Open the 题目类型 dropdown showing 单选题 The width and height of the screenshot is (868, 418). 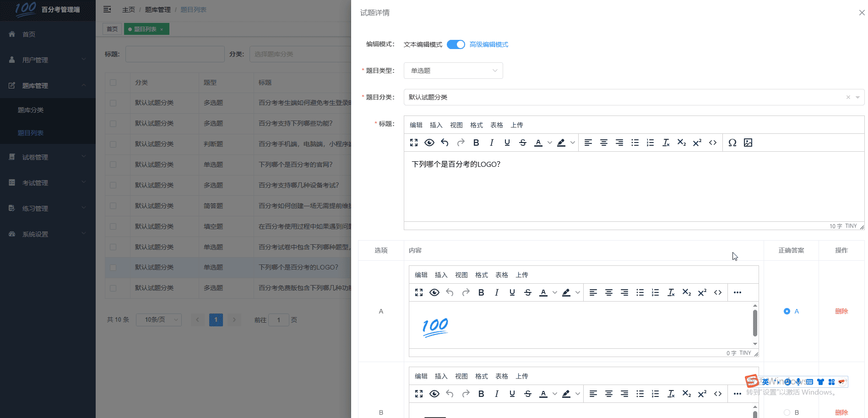coord(453,70)
